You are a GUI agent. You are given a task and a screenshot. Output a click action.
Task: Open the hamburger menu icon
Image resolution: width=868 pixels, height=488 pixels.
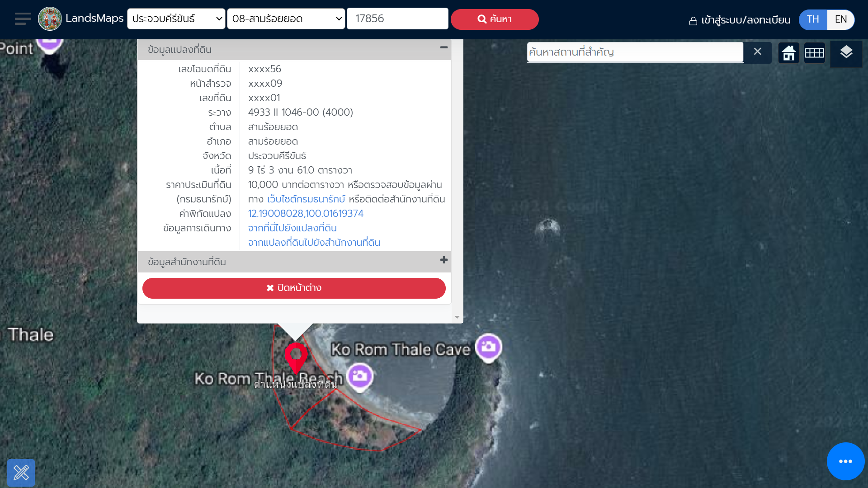point(23,19)
